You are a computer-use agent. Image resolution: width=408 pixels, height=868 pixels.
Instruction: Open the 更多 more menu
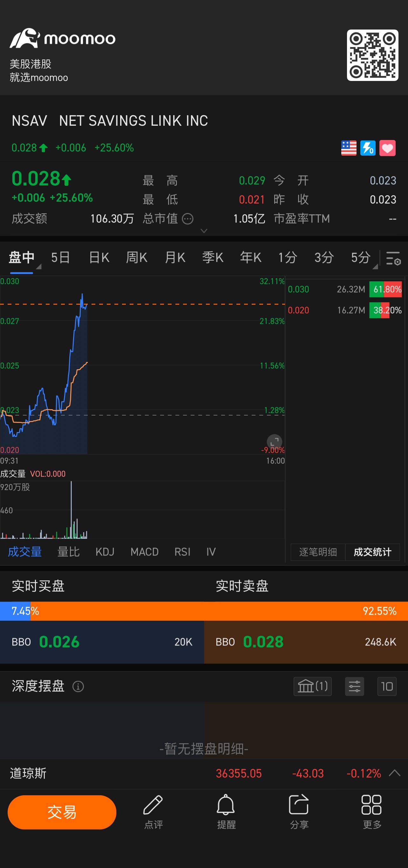click(x=371, y=812)
